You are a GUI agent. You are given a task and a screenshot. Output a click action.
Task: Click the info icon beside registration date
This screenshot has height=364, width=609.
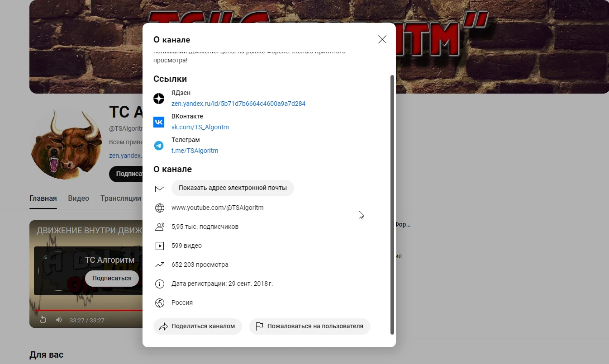click(160, 284)
